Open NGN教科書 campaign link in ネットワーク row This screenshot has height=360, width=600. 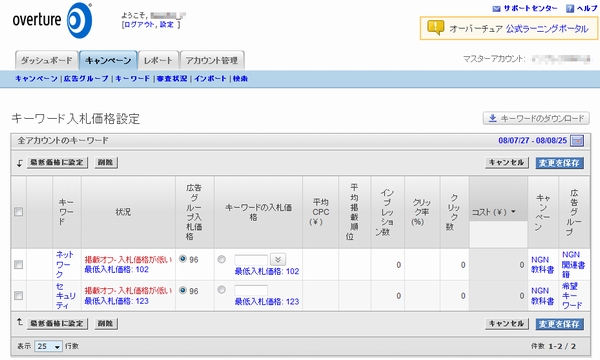coord(542,265)
